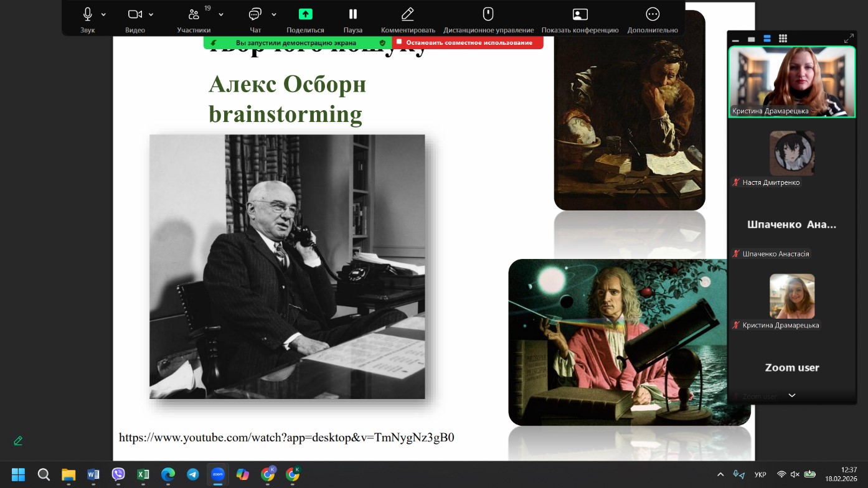Open audio options arrow next to Звук
This screenshot has height=488, width=868.
pos(103,14)
